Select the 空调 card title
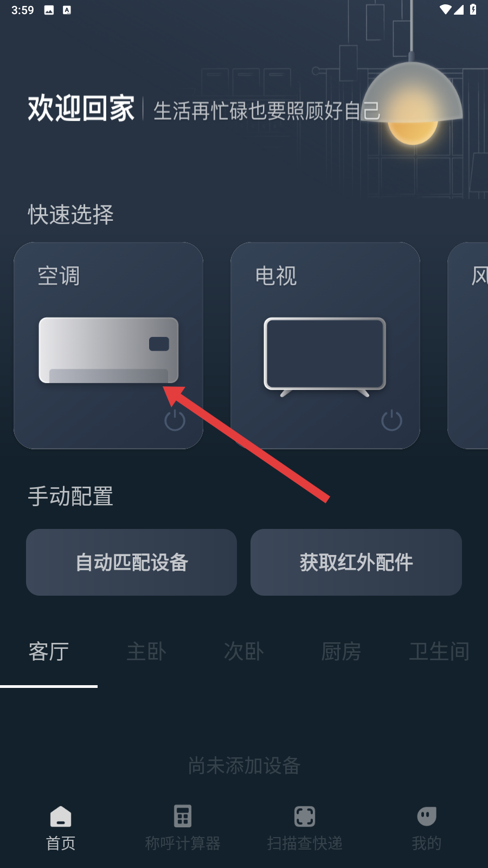The image size is (488, 868). click(59, 276)
